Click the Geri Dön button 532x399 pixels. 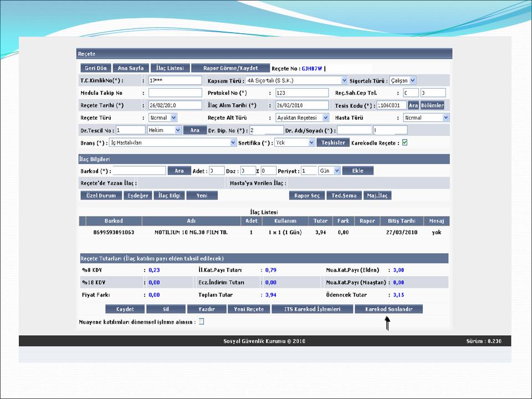coord(95,68)
